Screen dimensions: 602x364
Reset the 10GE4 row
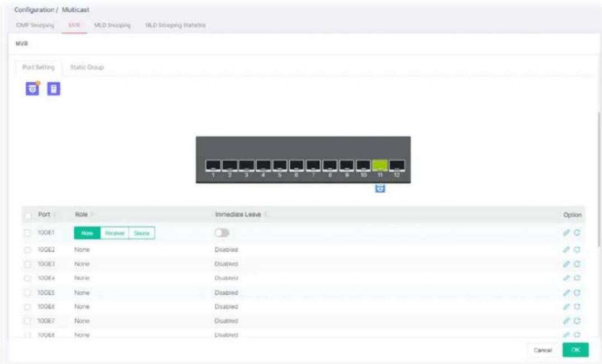pos(577,278)
